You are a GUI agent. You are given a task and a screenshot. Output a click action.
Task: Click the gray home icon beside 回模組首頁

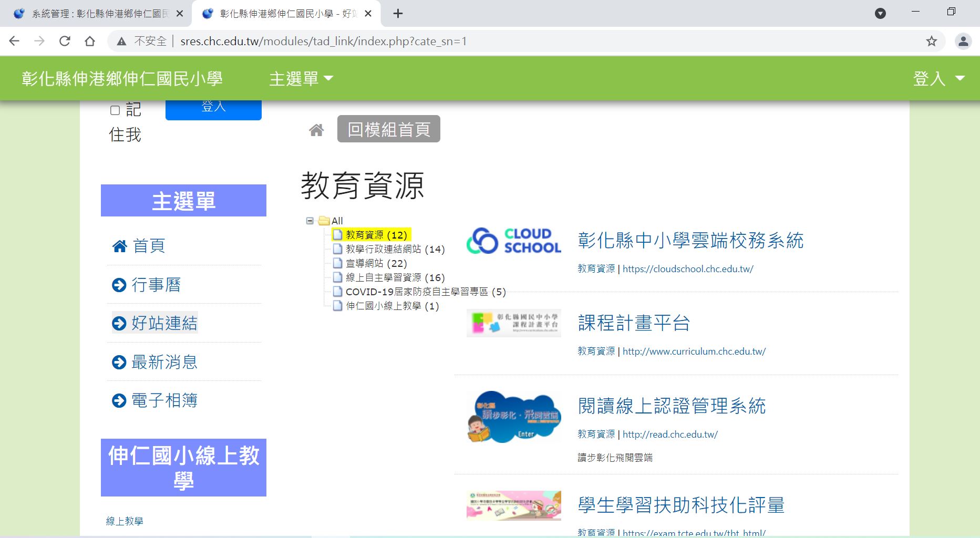click(x=316, y=130)
